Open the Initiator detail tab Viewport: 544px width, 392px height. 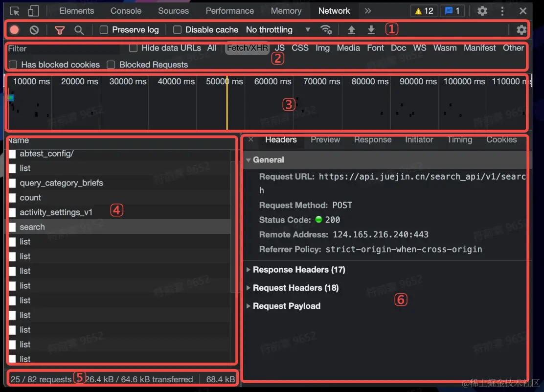click(x=419, y=139)
